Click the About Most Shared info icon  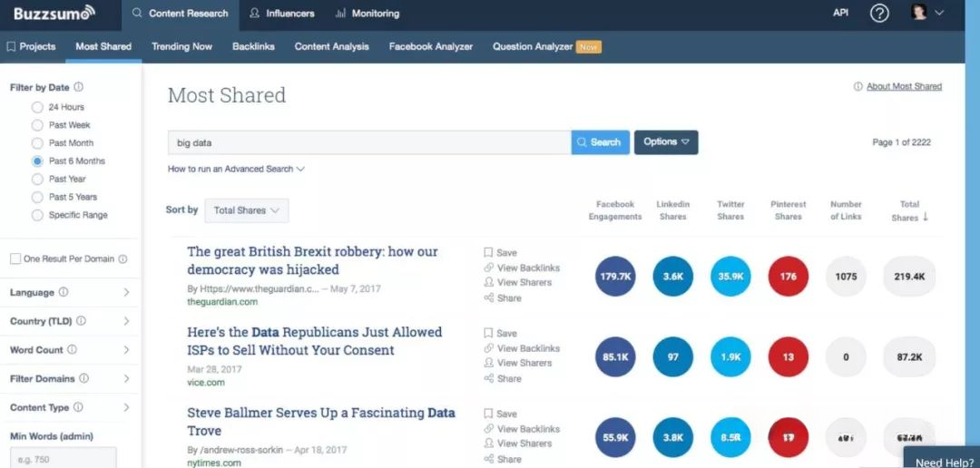tap(858, 87)
